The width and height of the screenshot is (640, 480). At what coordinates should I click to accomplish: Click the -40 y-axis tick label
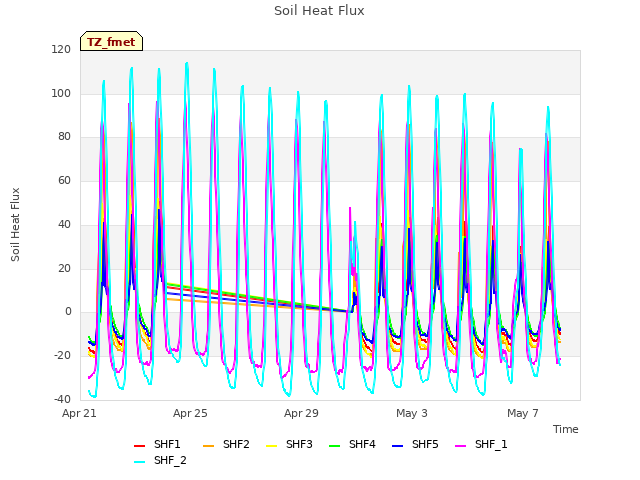62,400
